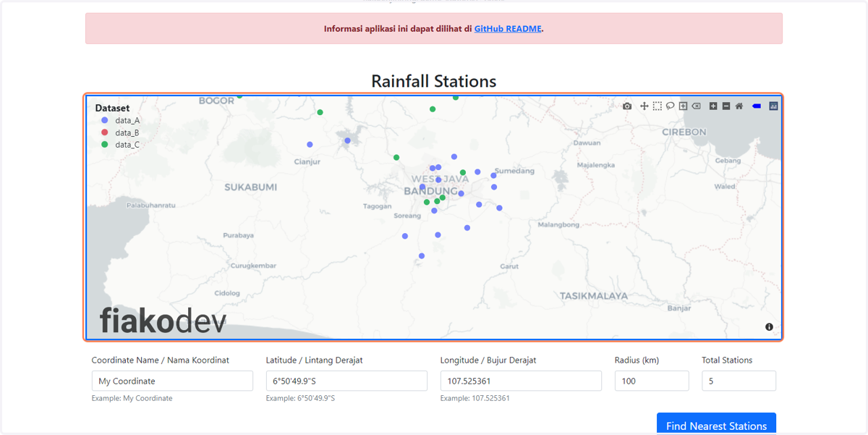
Task: Click the Garut label on map
Action: (x=509, y=266)
